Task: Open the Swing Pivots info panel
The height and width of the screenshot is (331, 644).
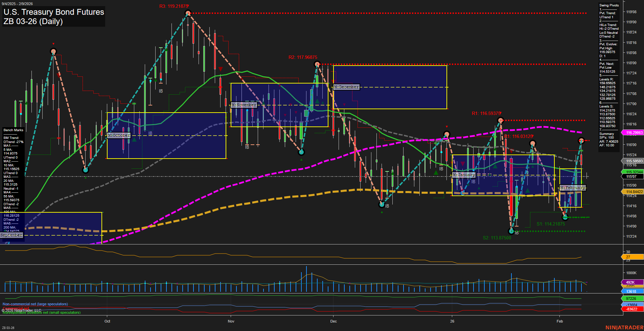Action: coord(609,5)
